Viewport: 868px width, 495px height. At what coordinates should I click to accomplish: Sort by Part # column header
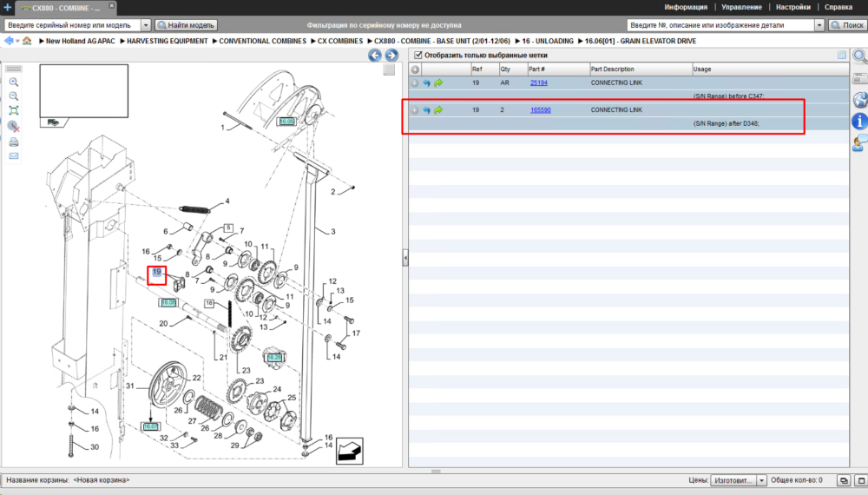pos(558,69)
